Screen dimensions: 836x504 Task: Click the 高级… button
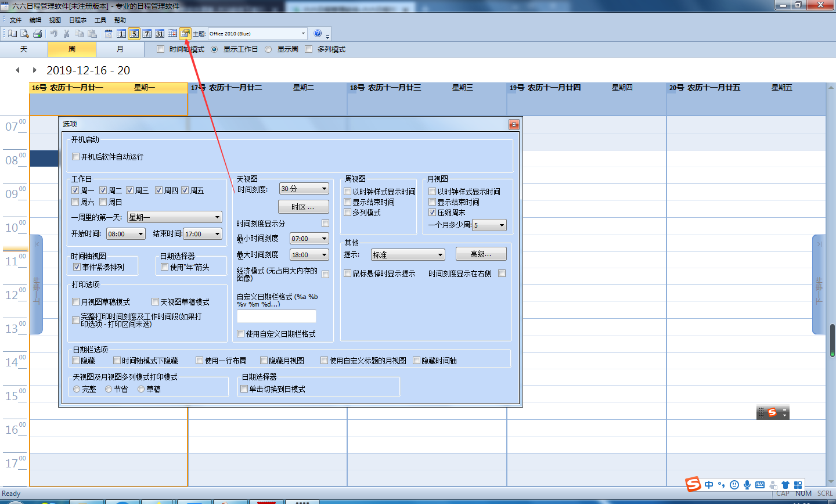point(481,254)
